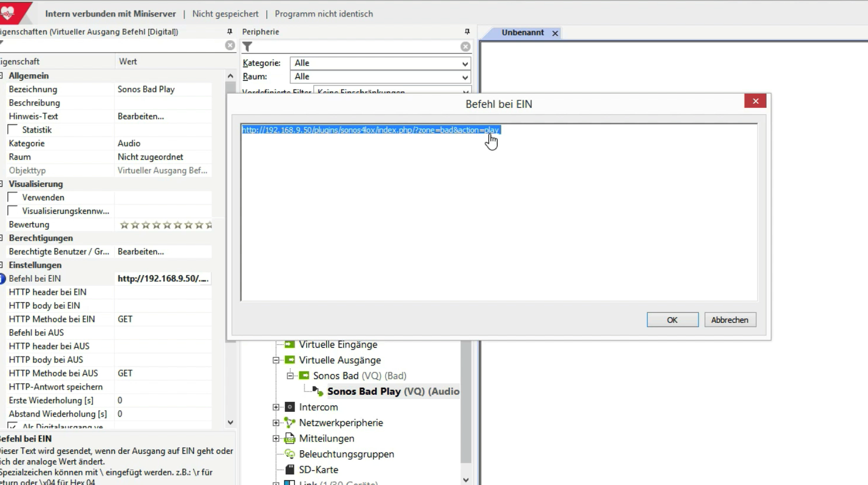Click the info icon beside Befehl bei EIN
This screenshot has width=868, height=485.
(x=2, y=279)
